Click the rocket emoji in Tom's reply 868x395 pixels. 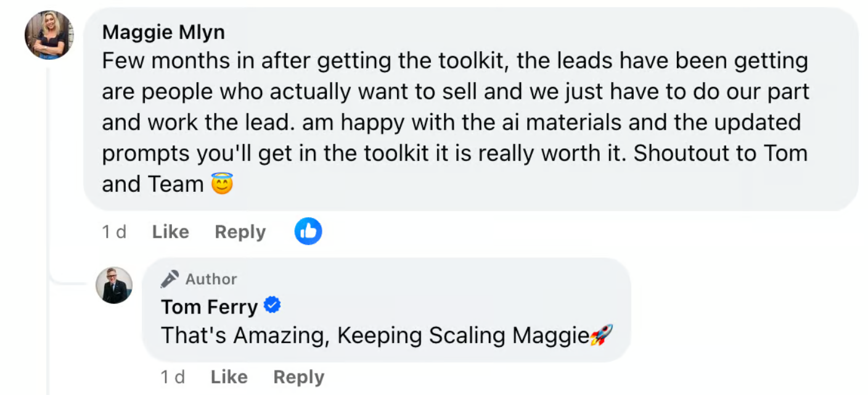coord(601,336)
